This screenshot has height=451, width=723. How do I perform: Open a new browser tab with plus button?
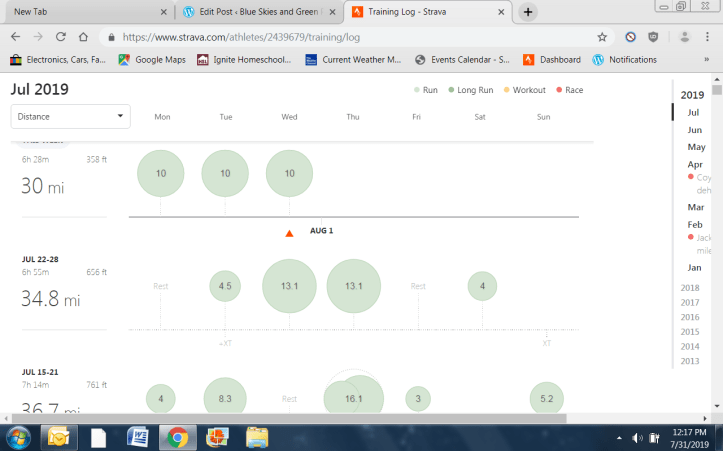[528, 12]
